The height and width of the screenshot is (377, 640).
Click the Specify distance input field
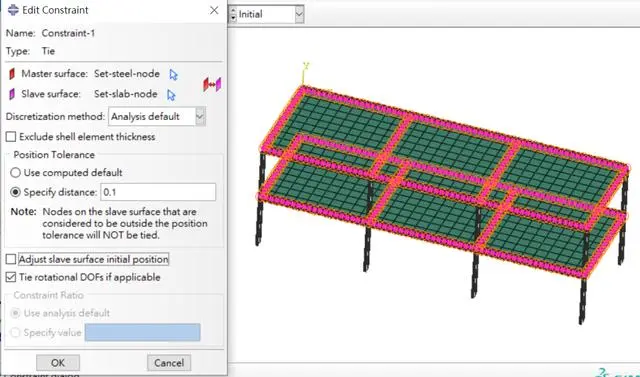pyautogui.click(x=158, y=192)
